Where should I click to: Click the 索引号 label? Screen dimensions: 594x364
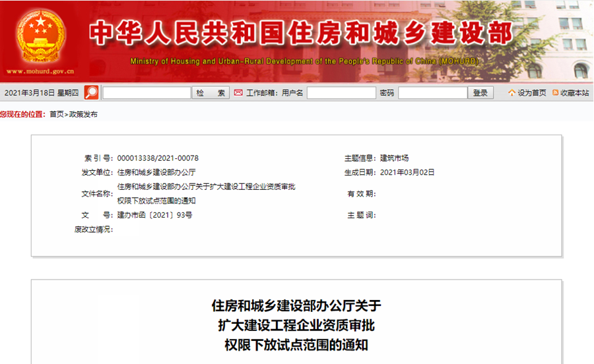pos(98,158)
